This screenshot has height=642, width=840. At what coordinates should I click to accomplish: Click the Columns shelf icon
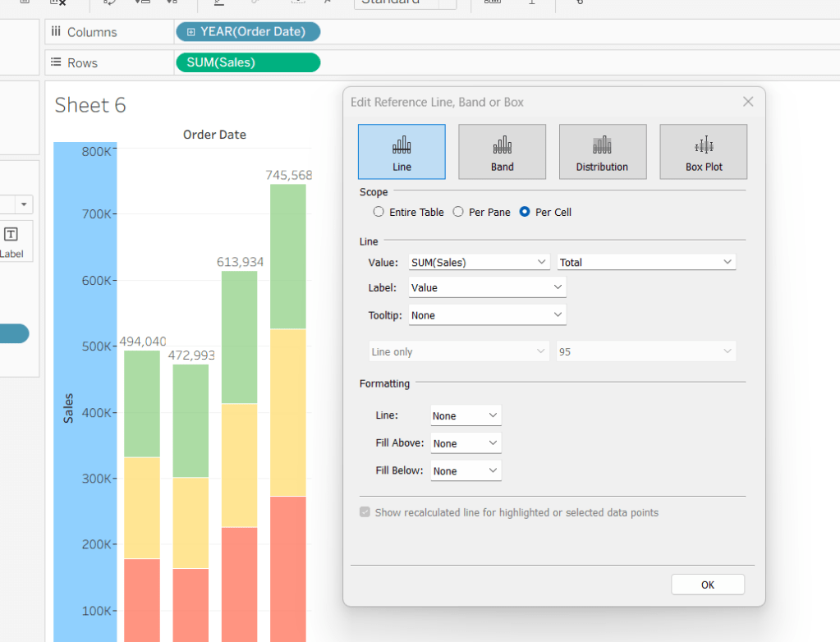click(56, 32)
